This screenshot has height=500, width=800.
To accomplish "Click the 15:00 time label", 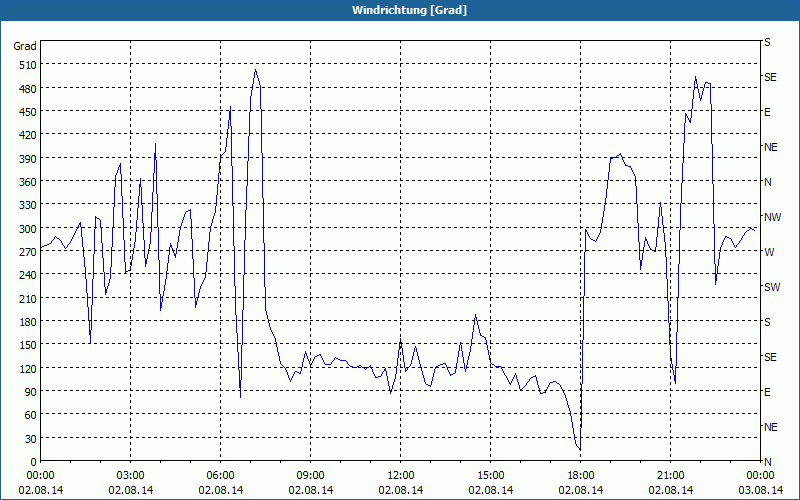I will (490, 476).
